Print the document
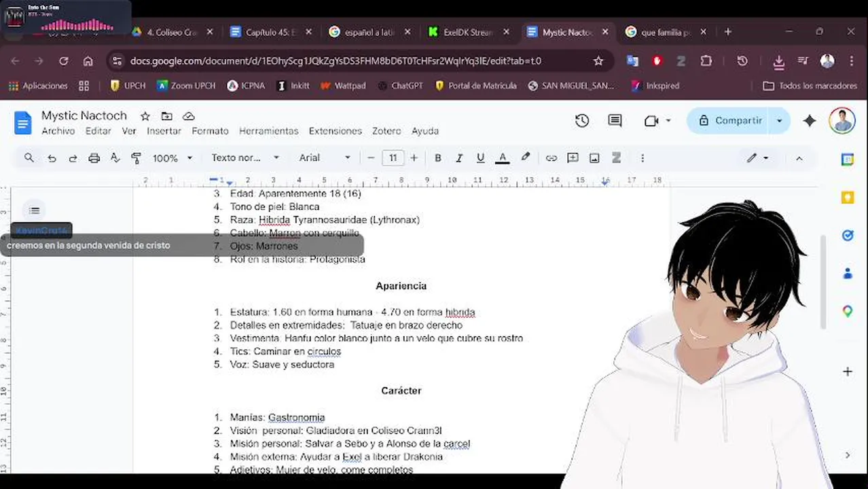 click(94, 158)
